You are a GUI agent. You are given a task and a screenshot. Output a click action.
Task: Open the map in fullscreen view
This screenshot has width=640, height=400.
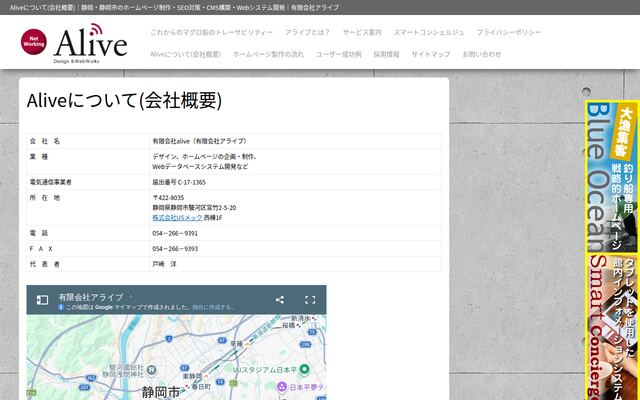310,300
